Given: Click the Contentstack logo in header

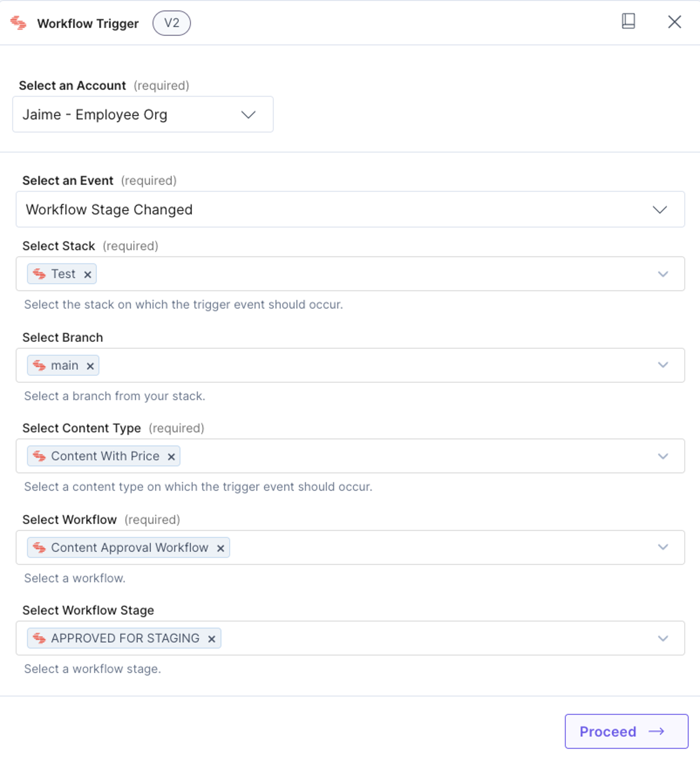Looking at the screenshot, I should coord(18,23).
